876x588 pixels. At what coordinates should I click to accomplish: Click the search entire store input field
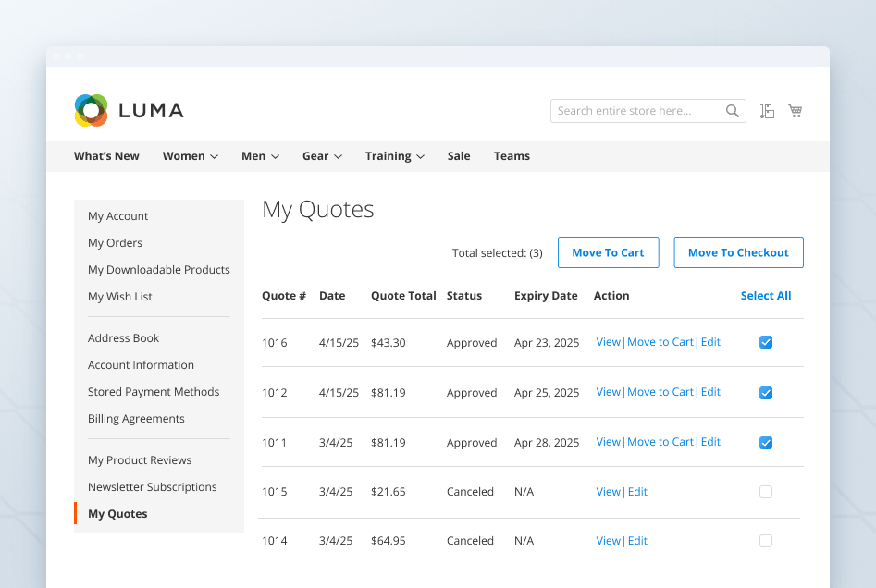pyautogui.click(x=638, y=110)
